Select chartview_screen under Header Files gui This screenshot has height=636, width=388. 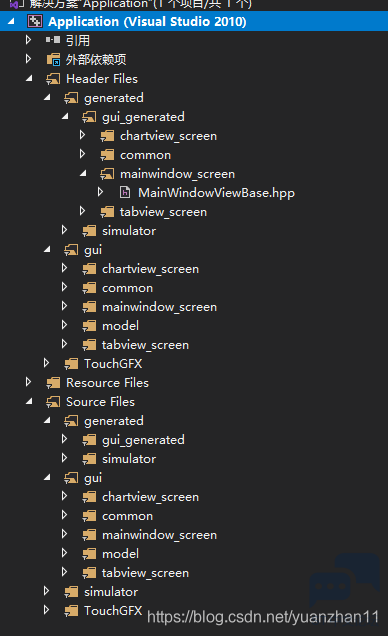[150, 269]
